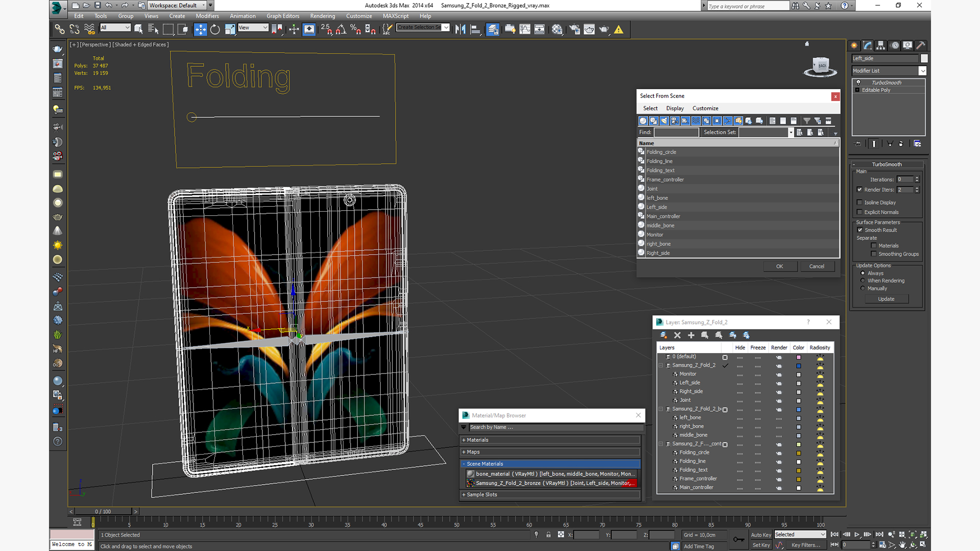980x551 pixels.
Task: Click the Find field in Select From Scene
Action: 676,132
